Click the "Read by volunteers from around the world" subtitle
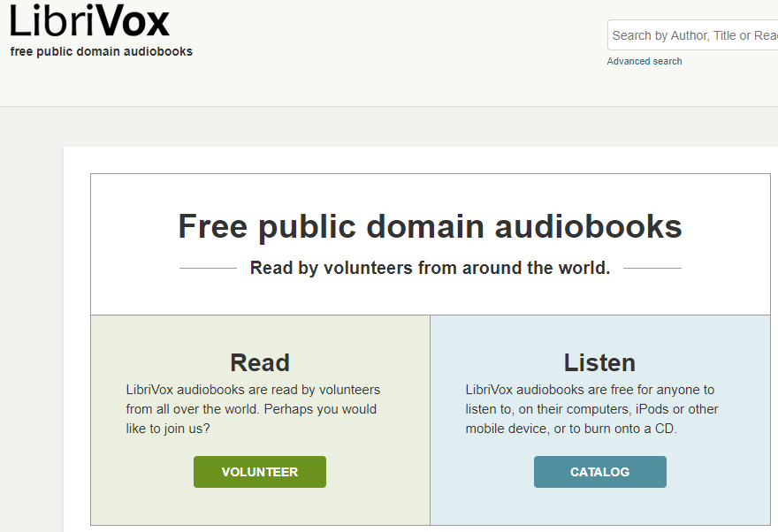The width and height of the screenshot is (778, 532). [430, 268]
